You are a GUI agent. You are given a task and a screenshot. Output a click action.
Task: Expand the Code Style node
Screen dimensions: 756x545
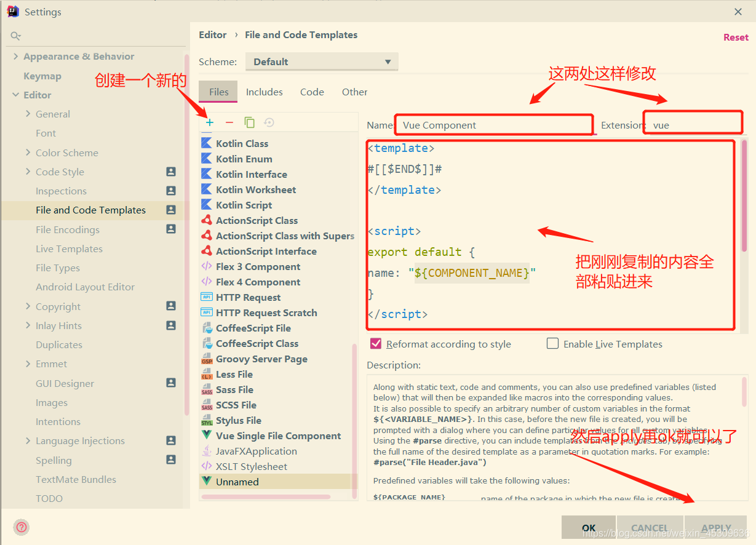(x=28, y=172)
